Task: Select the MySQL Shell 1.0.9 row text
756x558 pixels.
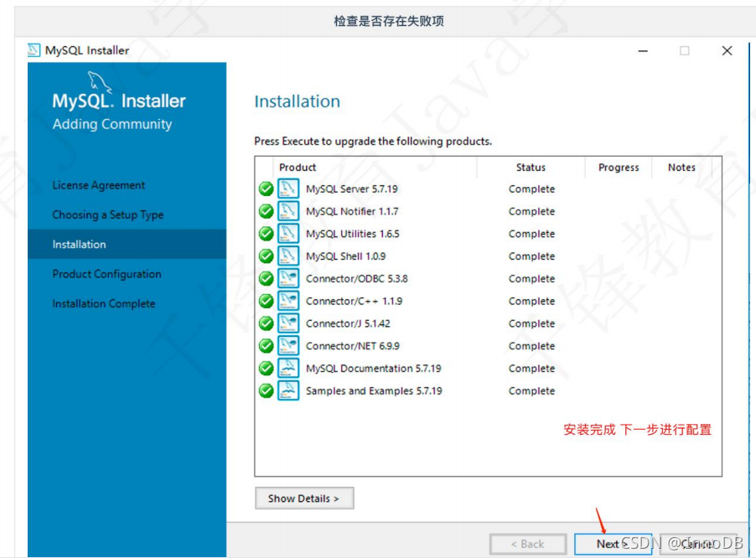Action: (345, 256)
